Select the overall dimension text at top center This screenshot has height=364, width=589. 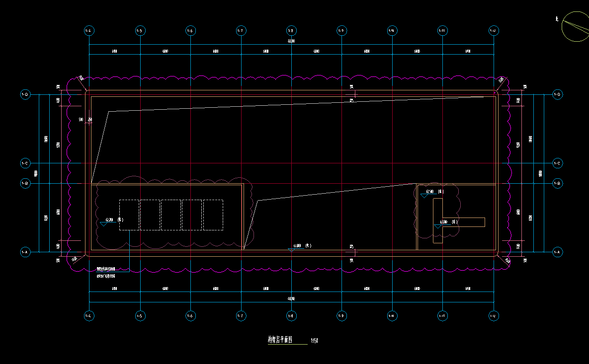pyautogui.click(x=291, y=41)
